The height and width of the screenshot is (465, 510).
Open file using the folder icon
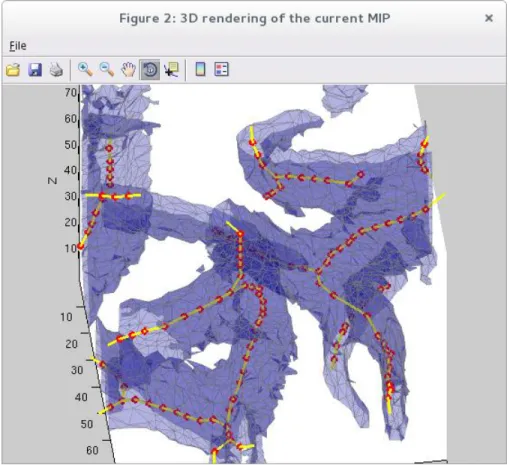[13, 70]
